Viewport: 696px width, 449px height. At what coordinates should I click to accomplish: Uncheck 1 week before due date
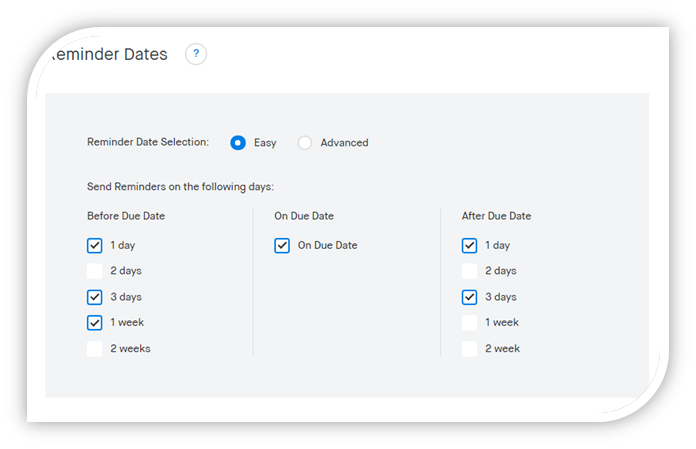[x=95, y=323]
